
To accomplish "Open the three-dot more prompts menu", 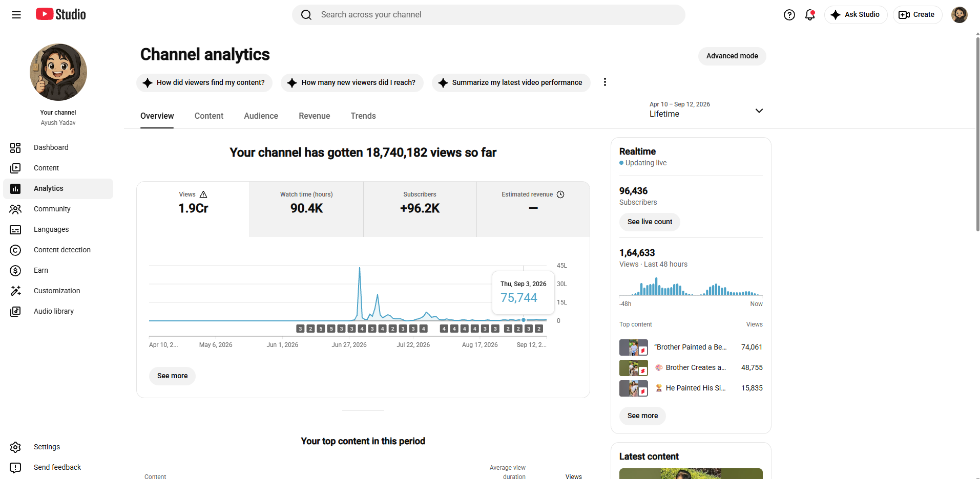I will point(605,82).
